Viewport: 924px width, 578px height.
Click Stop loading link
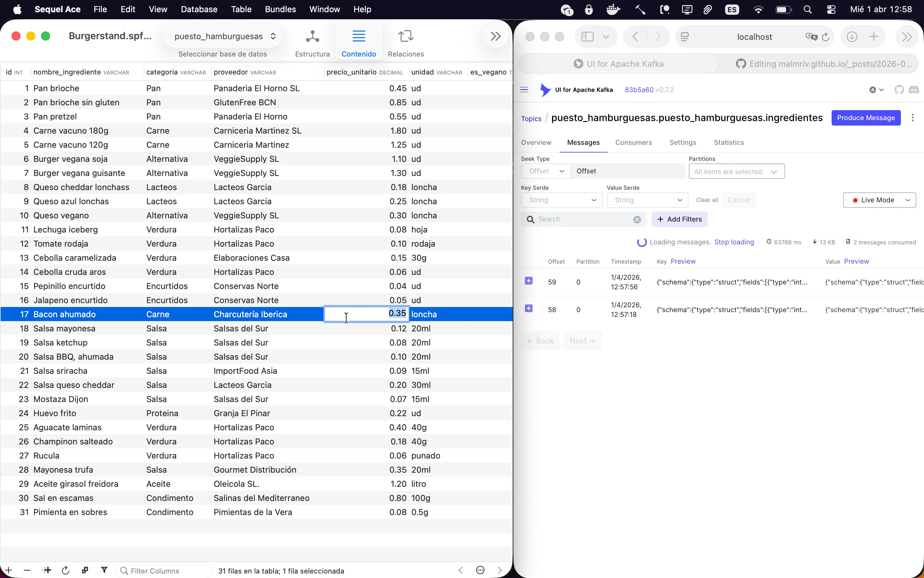point(734,242)
